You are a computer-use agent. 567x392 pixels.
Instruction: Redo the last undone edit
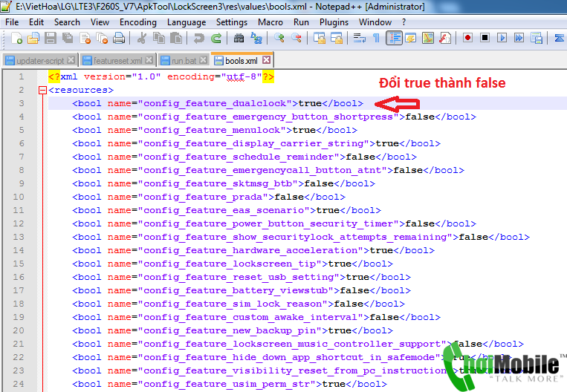pos(216,38)
